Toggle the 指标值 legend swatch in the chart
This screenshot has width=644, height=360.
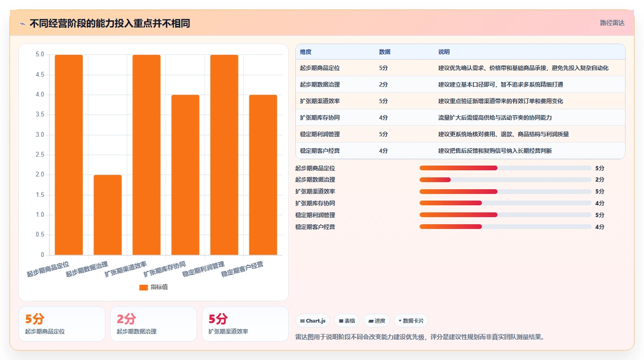click(x=144, y=288)
